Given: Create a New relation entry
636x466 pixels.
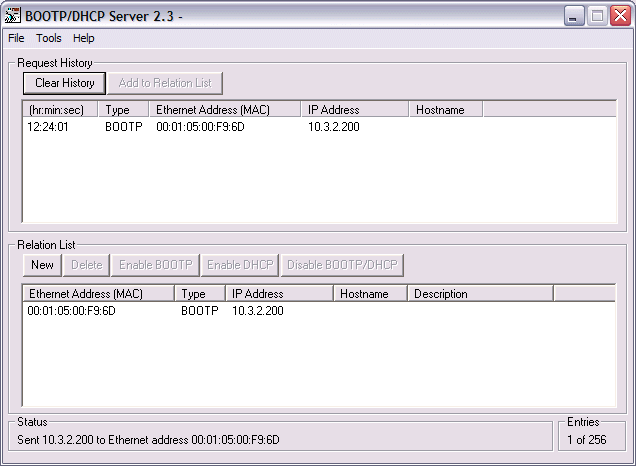Looking at the screenshot, I should [42, 265].
